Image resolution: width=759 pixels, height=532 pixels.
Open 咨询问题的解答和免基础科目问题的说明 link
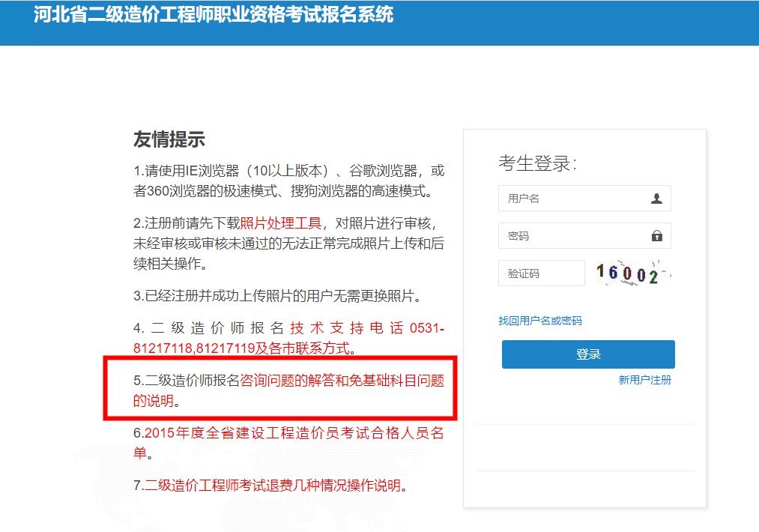tap(341, 381)
